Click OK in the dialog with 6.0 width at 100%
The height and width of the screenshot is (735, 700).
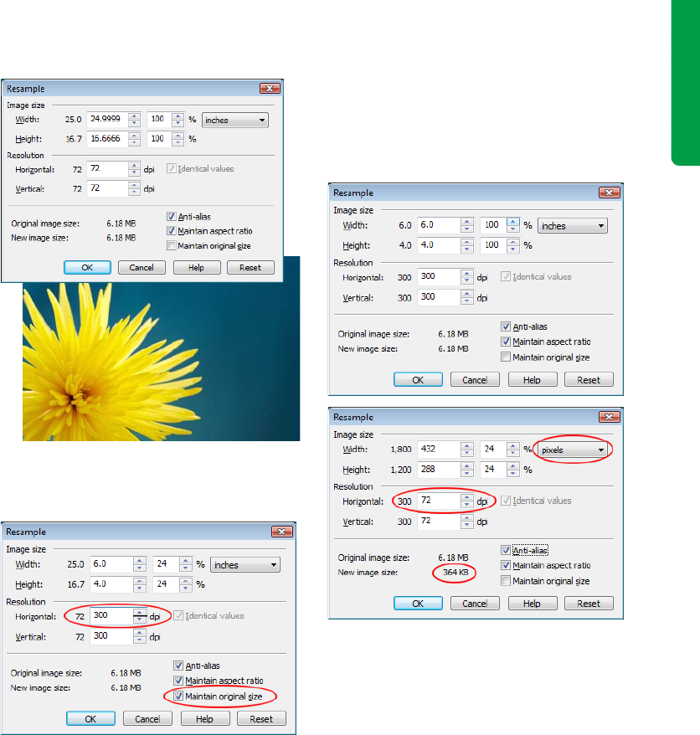(x=418, y=380)
